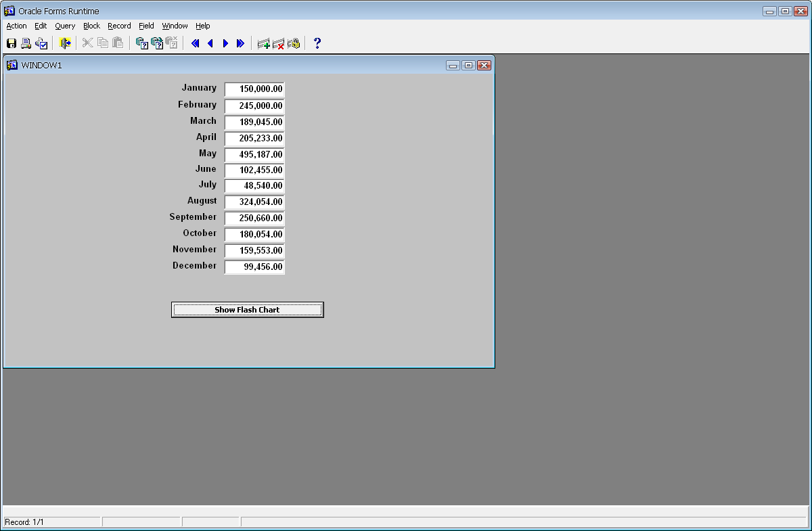Click the Cancel Query icon

(172, 43)
